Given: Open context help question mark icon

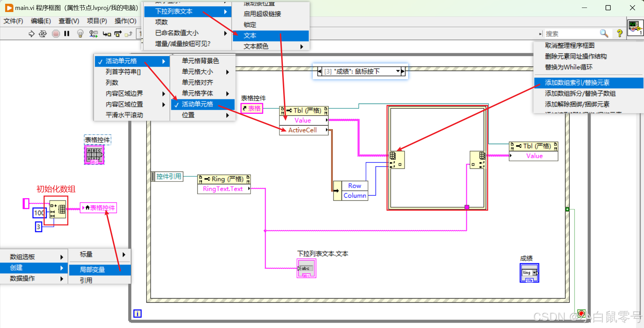Looking at the screenshot, I should tap(619, 33).
